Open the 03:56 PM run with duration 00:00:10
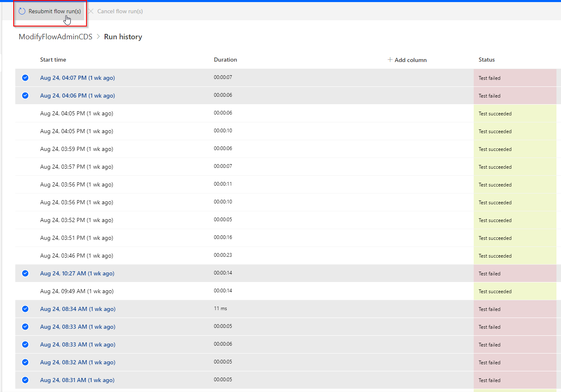 tap(77, 202)
